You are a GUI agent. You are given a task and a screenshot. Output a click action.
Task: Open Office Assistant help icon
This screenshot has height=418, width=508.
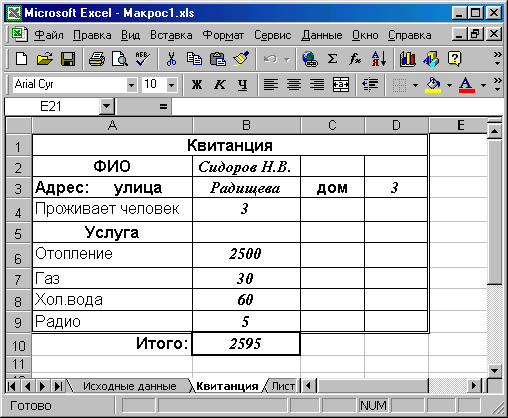pos(454,59)
